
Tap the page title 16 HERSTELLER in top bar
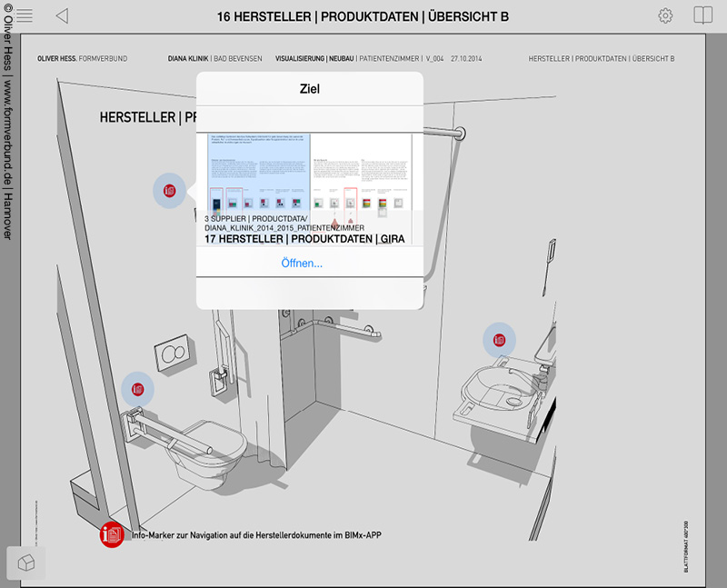coord(363,16)
